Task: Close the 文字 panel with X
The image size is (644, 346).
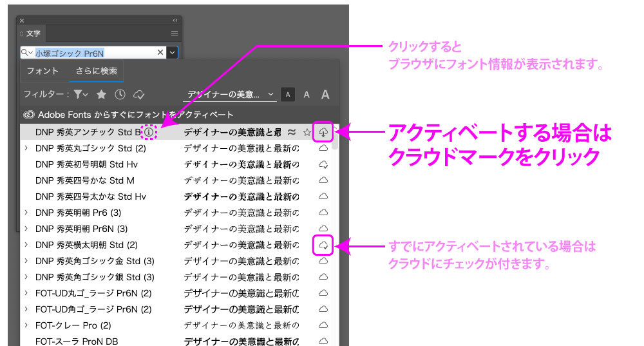Action: tap(22, 21)
